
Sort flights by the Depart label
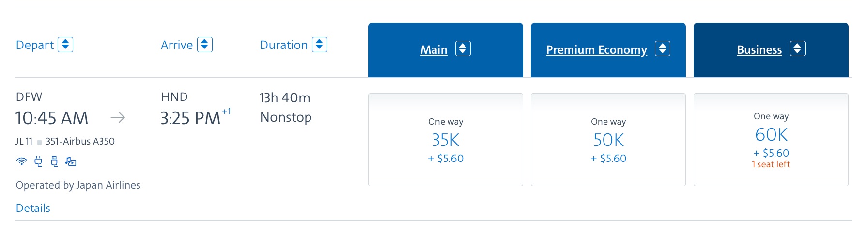[x=35, y=45]
